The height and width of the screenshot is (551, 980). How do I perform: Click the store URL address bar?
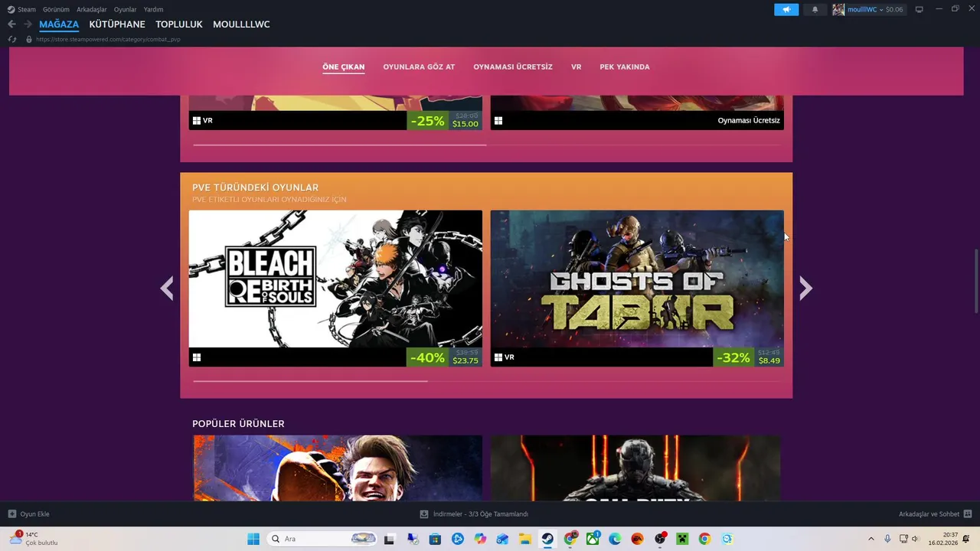108,39
